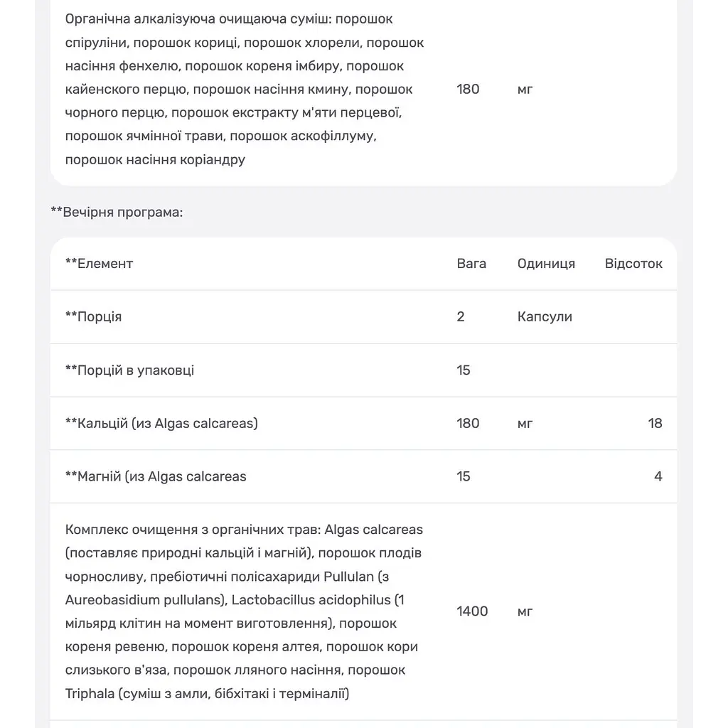Click the 'Органічна алкалізуюча очищаюча суміш' text
The height and width of the screenshot is (728, 728).
198,19
